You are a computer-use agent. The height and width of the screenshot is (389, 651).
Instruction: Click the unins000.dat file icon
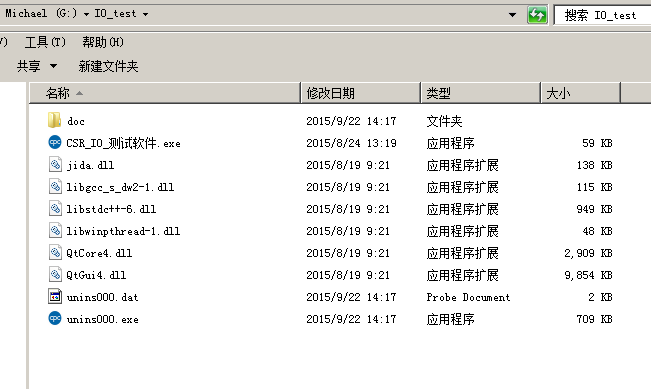pos(55,296)
